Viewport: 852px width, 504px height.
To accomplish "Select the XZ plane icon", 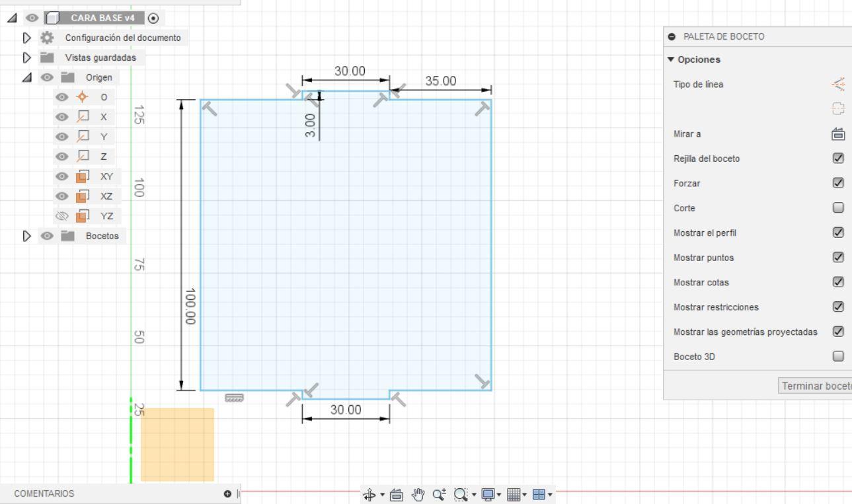I will pyautogui.click(x=82, y=196).
